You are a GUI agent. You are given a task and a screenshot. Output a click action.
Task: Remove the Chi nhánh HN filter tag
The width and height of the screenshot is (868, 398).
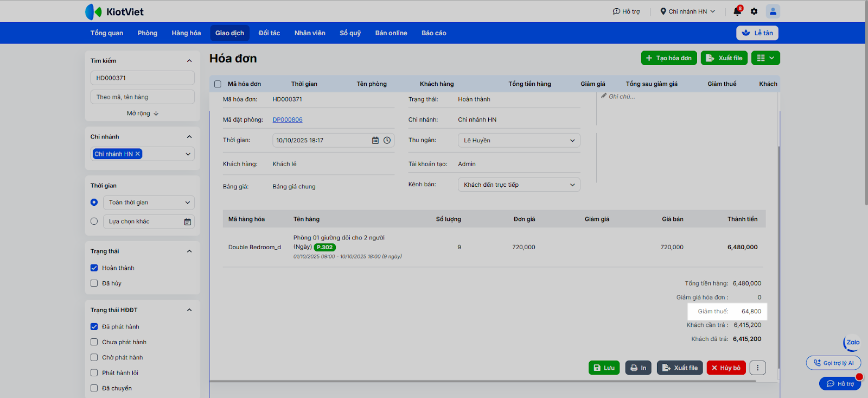(x=138, y=154)
